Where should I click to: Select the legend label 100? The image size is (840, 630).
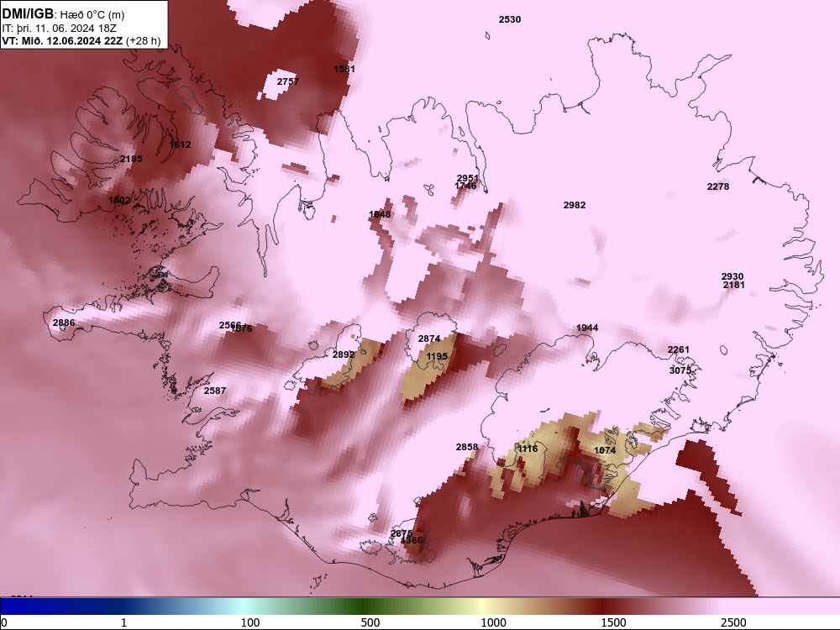(x=250, y=622)
